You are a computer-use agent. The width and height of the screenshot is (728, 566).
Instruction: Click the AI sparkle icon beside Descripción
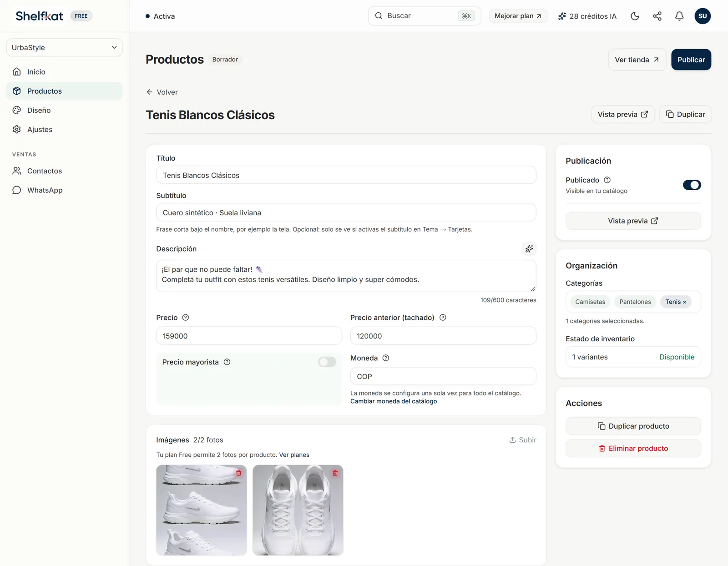click(x=529, y=248)
